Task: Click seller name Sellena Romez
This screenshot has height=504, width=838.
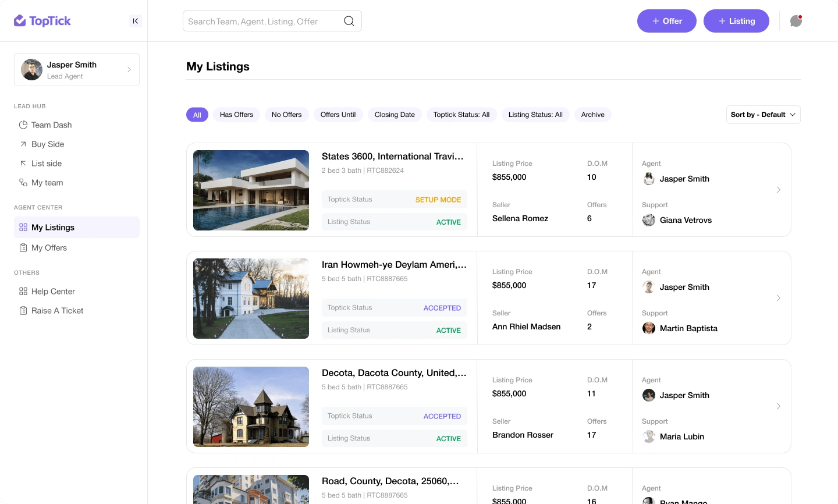Action: click(x=520, y=218)
